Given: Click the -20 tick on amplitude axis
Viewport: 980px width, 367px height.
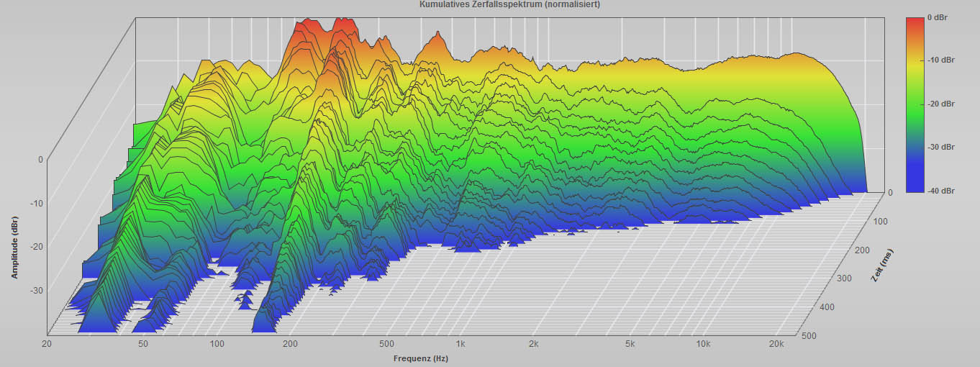Looking at the screenshot, I should point(35,247).
